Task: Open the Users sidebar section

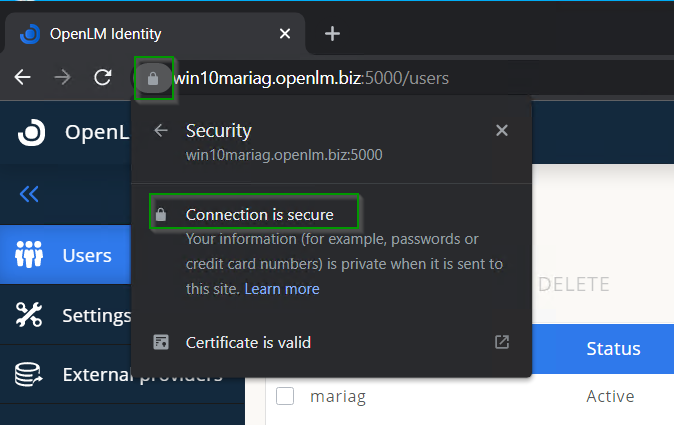Action: click(65, 255)
